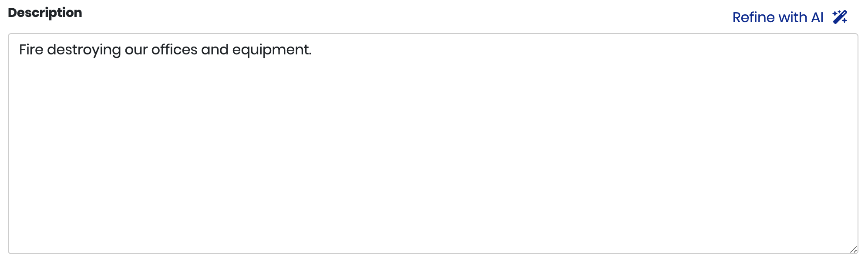Place cursor on the word "equipment"
This screenshot has height=262, width=868.
(x=270, y=50)
